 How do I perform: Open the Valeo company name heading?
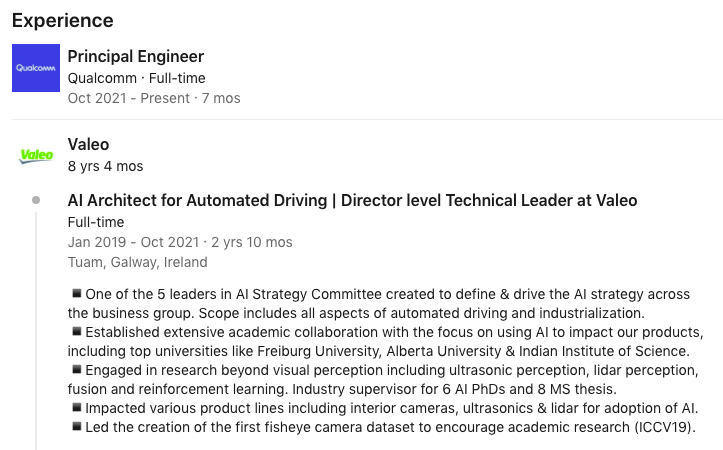(89, 144)
